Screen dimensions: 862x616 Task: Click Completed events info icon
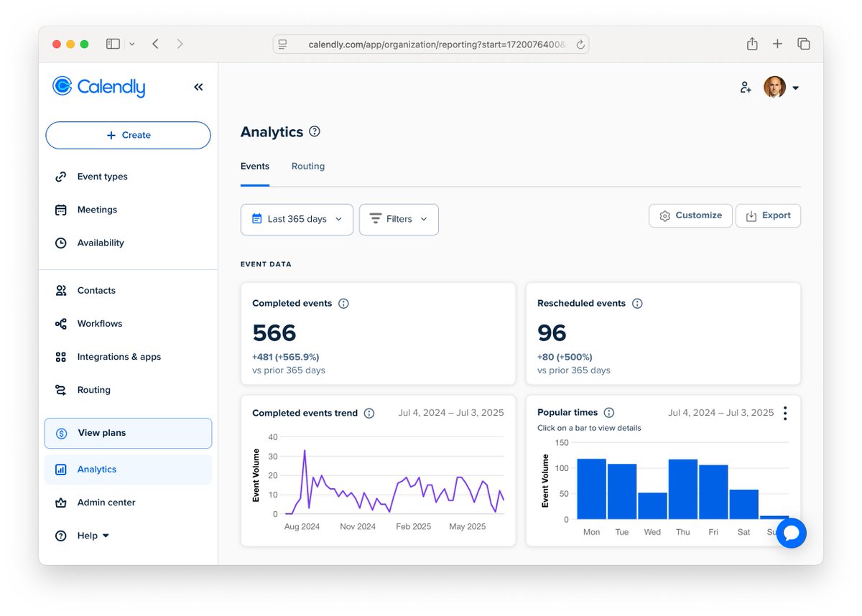343,304
